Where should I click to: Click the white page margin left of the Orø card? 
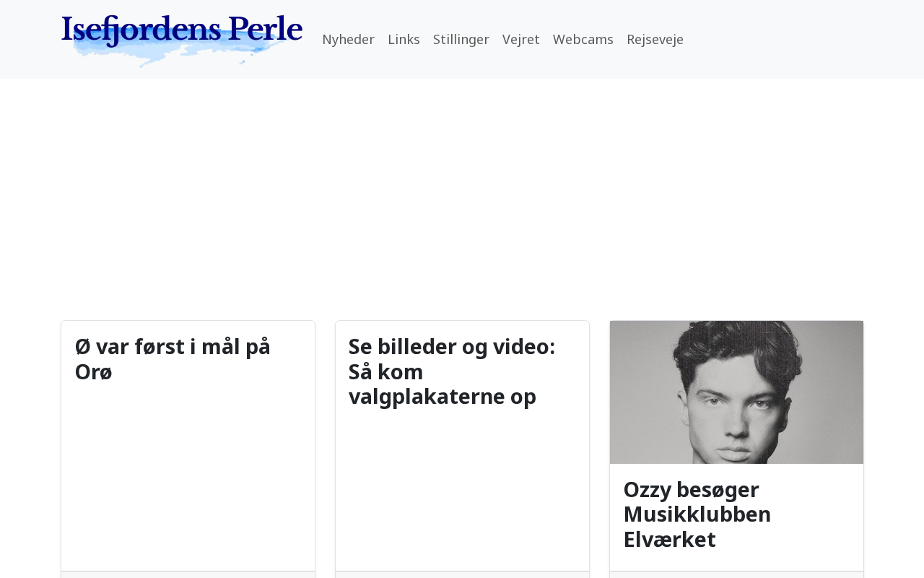[x=29, y=433]
